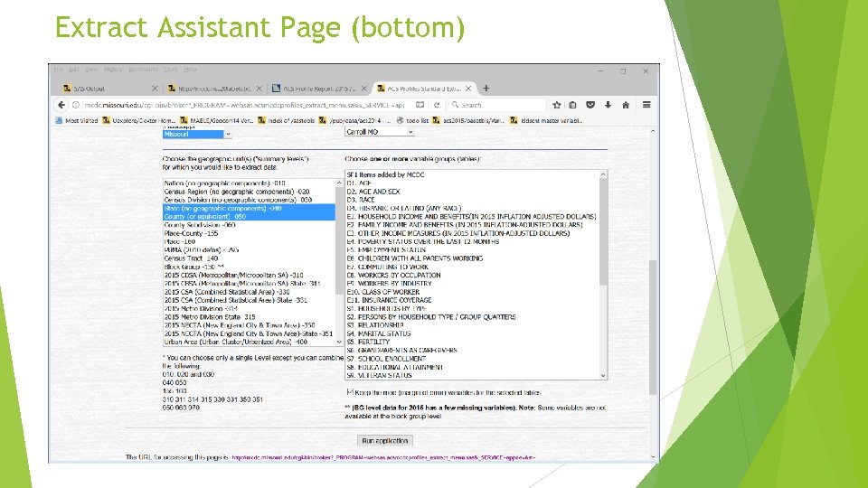Viewport: 868px width, 488px height.
Task: Open MABLE/Geocorr14 bookmark
Action: tap(216, 120)
